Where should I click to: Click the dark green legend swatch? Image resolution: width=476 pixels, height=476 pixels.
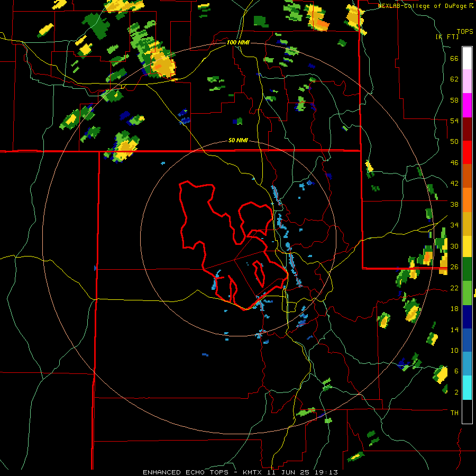(x=467, y=269)
